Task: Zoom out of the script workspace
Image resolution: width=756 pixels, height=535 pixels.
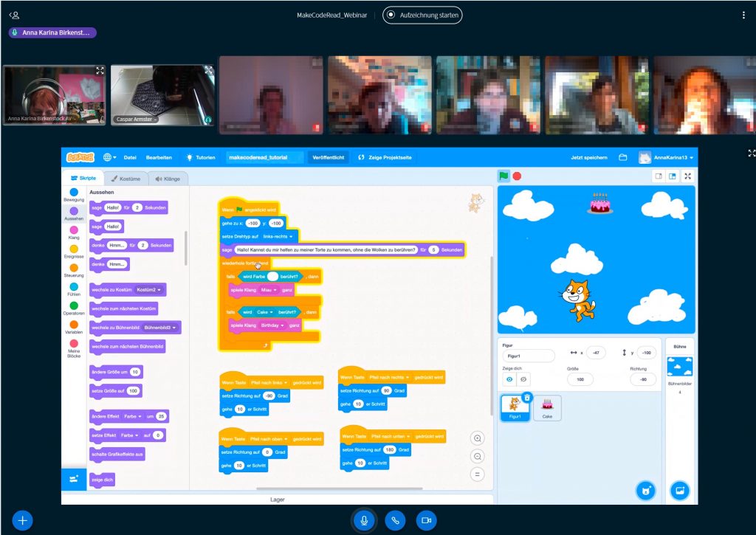Action: click(x=478, y=457)
